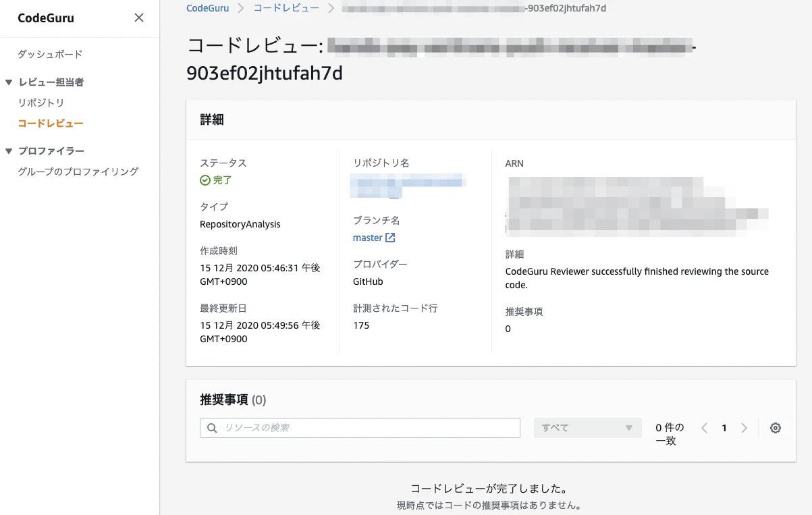The width and height of the screenshot is (812, 515).
Task: Click the ARN label
Action: pos(514,163)
